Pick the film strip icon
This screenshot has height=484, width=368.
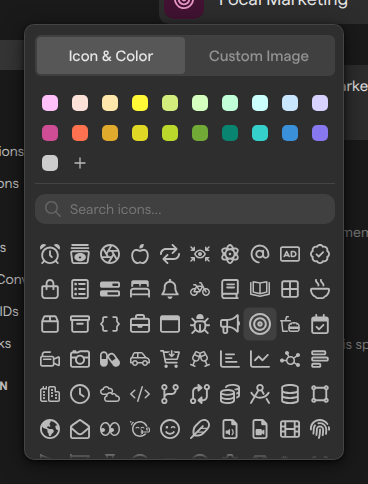(290, 429)
